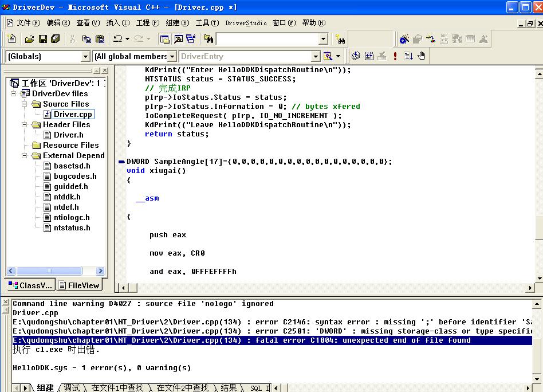Image resolution: width=543 pixels, height=392 pixels.
Task: Open the 组建(B) menu
Action: point(178,23)
